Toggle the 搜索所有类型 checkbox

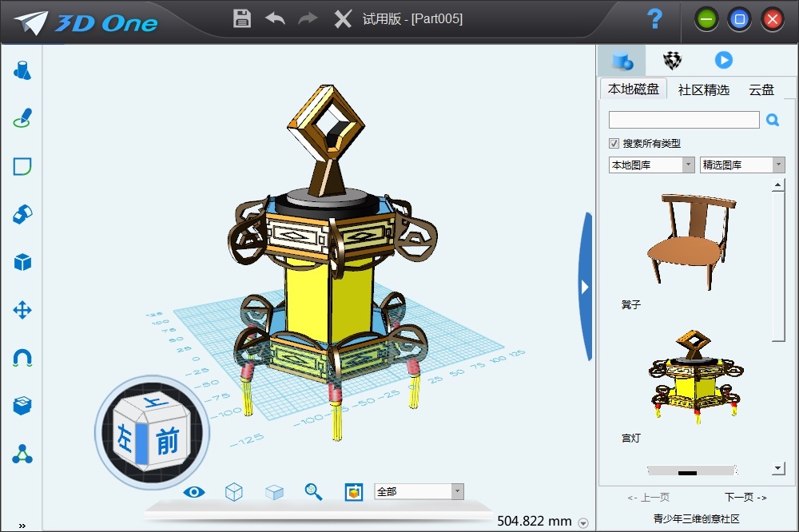[614, 144]
